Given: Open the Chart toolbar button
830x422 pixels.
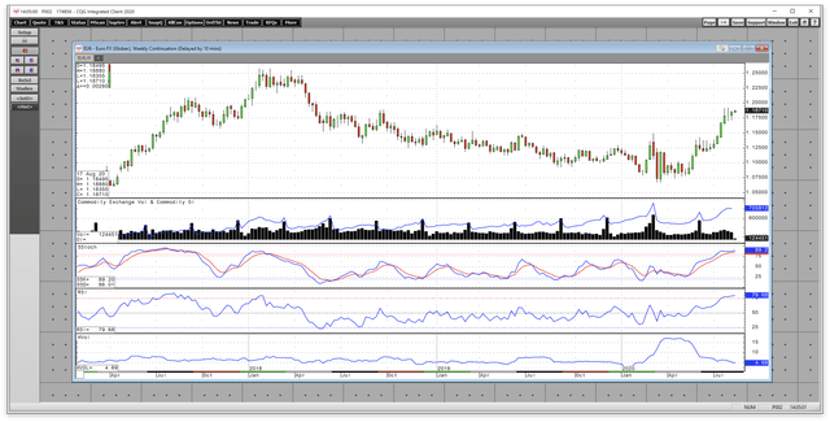Looking at the screenshot, I should 20,23.
